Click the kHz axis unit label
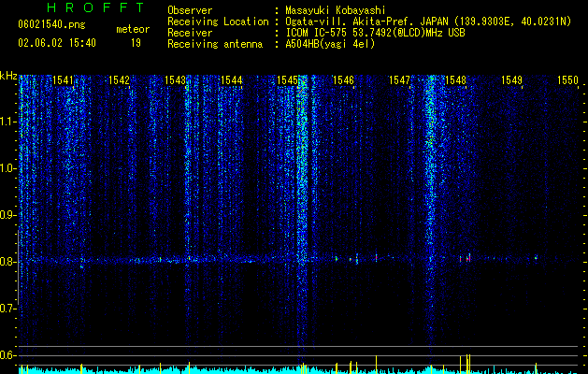The width and height of the screenshot is (588, 374). [x=8, y=76]
